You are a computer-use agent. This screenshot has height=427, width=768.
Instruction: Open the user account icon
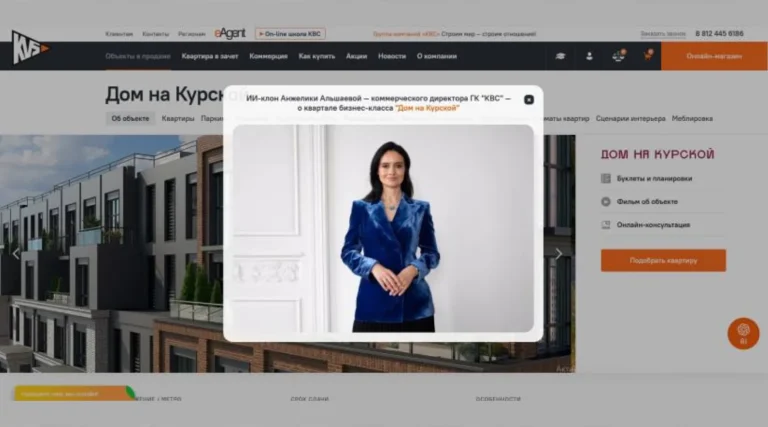coord(589,56)
